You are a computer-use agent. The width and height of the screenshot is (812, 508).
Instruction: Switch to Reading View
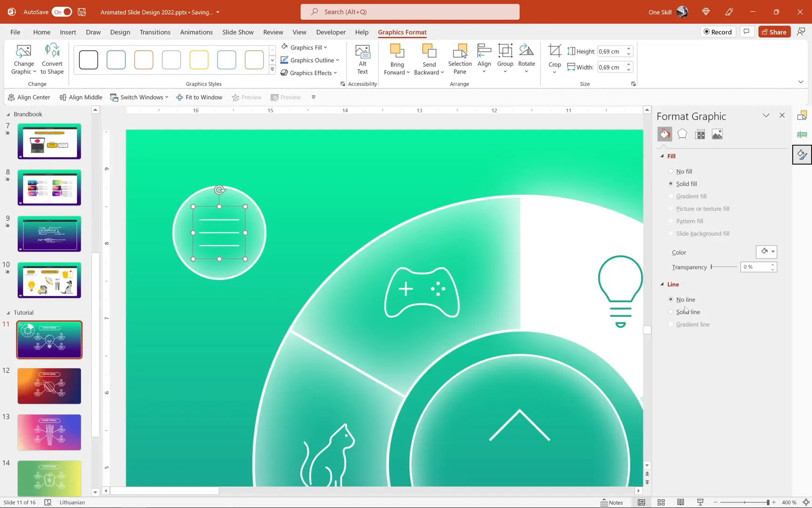pyautogui.click(x=680, y=502)
